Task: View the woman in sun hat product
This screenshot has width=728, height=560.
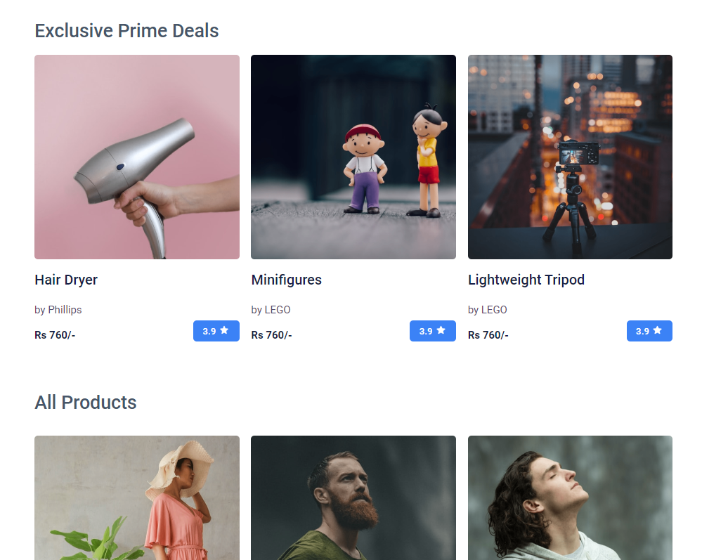Action: pos(137,497)
